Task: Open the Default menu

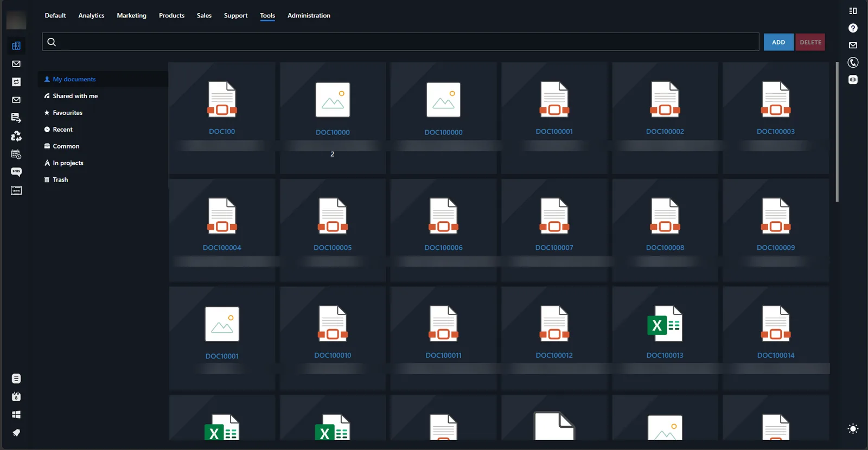Action: point(55,16)
